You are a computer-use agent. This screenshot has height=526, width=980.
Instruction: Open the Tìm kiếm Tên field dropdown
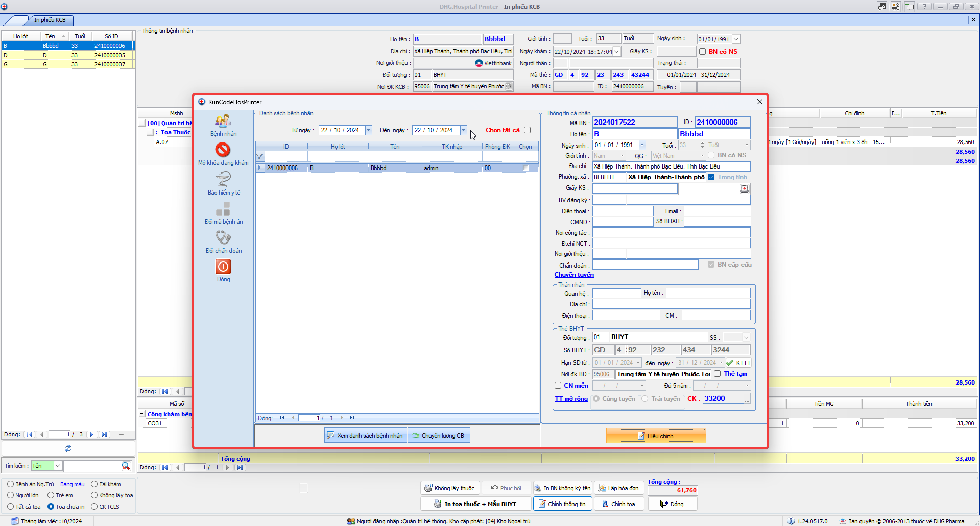click(x=58, y=466)
